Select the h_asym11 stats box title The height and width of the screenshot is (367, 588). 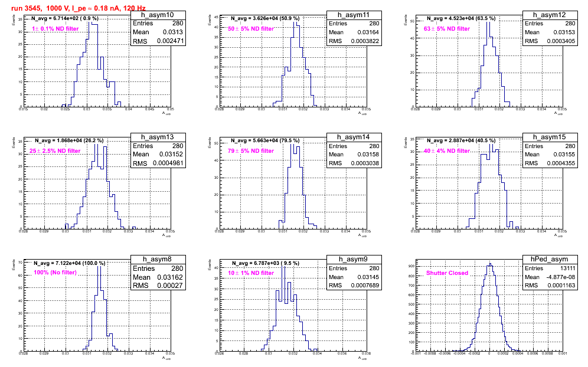coord(354,15)
